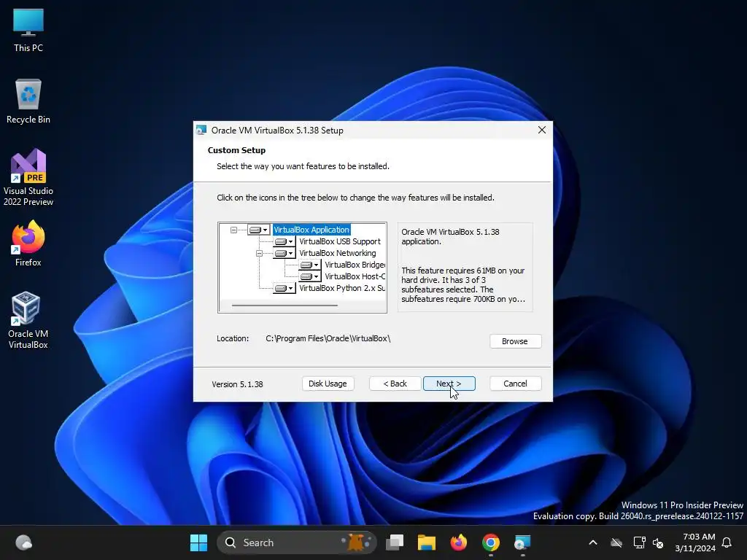Select VirtualBox Python 2.x support item
Viewport: 747px width, 560px height.
click(342, 288)
